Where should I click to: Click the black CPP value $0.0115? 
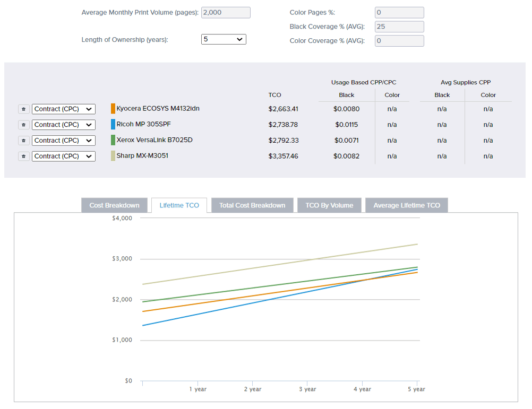(x=346, y=125)
